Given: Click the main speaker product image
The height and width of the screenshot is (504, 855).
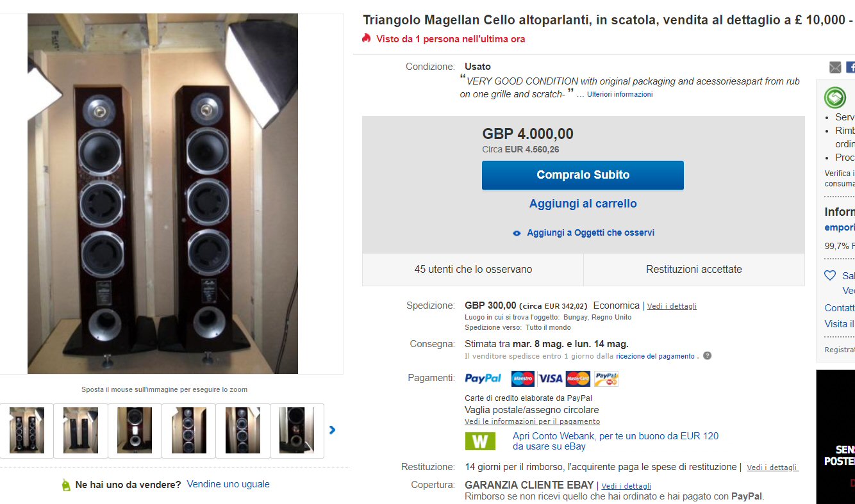Looking at the screenshot, I should click(163, 193).
